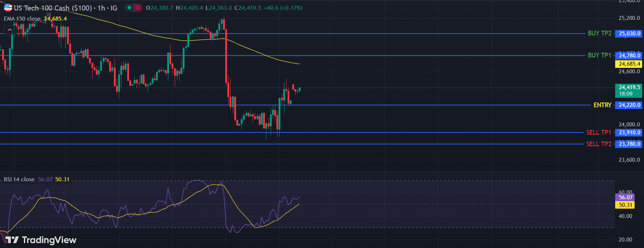Click the US flag symbol icon
Viewport: 644px width, 248px height.
click(8, 8)
